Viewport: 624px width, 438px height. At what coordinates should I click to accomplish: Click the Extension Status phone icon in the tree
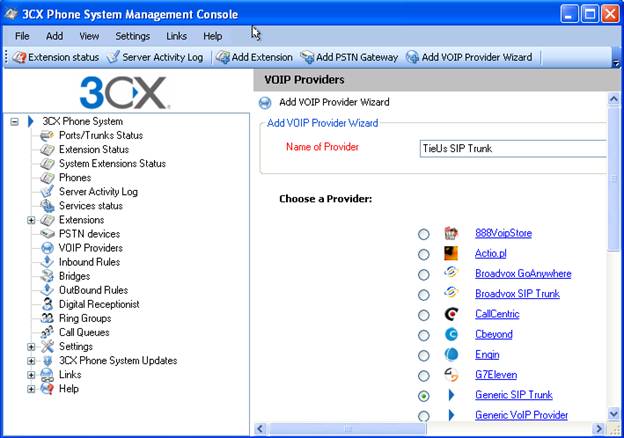pos(47,150)
